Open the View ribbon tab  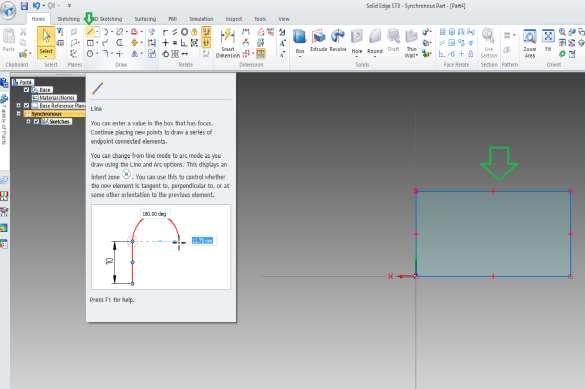coord(284,19)
